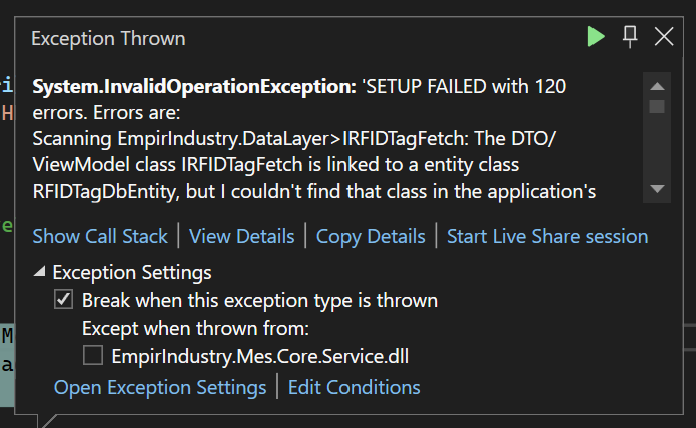Uncheck Break when this exception type is thrown
696x428 pixels.
[x=63, y=299]
